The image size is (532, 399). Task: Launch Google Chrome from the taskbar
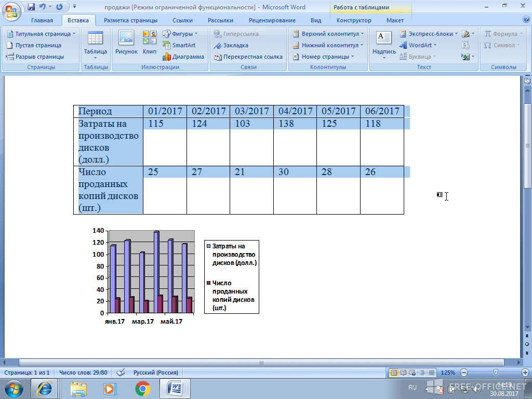[143, 389]
